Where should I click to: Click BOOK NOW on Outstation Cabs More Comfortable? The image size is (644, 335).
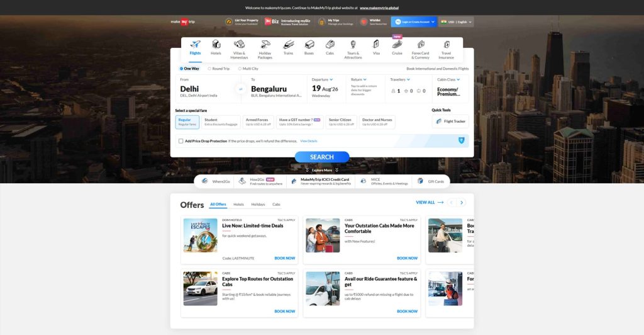click(x=407, y=258)
